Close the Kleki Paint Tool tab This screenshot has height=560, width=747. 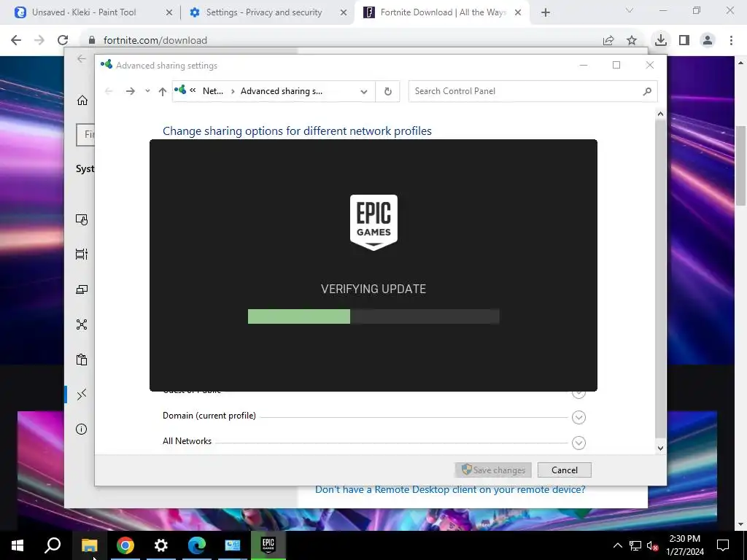tap(169, 13)
